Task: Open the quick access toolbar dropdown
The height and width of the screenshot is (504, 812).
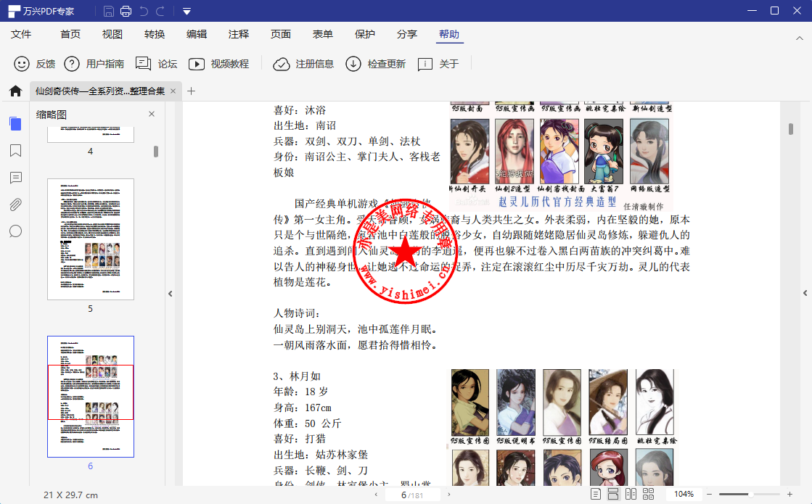Action: pyautogui.click(x=187, y=12)
